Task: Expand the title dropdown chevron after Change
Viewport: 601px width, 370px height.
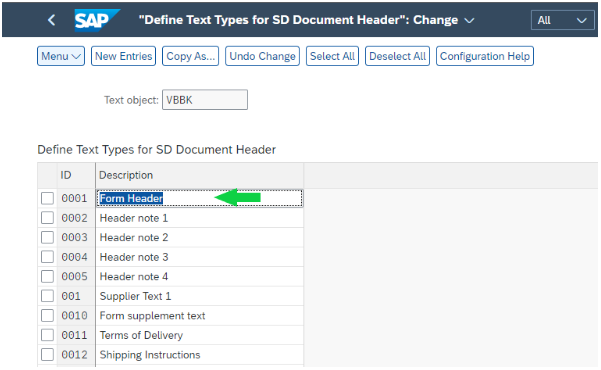Action: click(x=470, y=20)
